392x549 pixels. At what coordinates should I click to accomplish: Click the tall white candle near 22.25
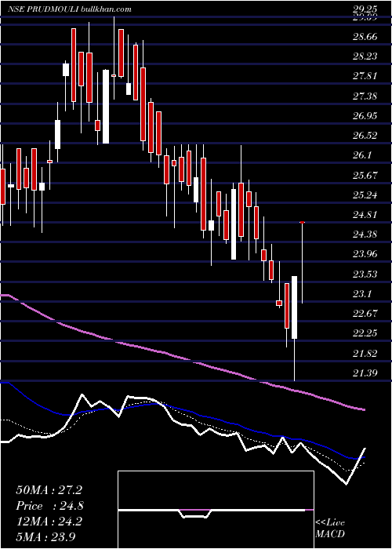(294, 307)
